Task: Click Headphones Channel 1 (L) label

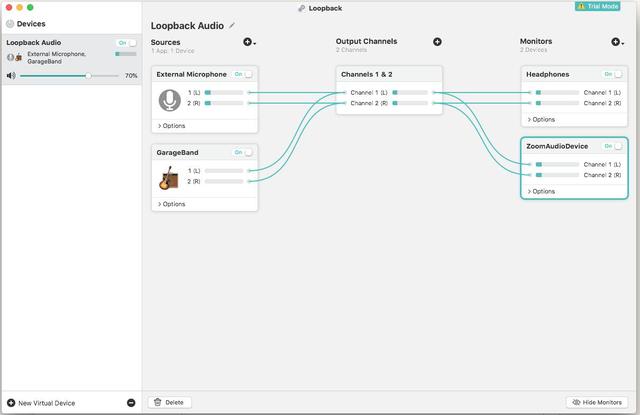Action: click(602, 93)
